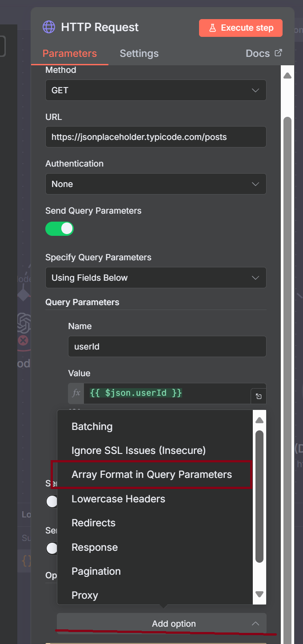The height and width of the screenshot is (644, 303).
Task: Open the Authentication dropdown set to None
Action: tap(155, 184)
